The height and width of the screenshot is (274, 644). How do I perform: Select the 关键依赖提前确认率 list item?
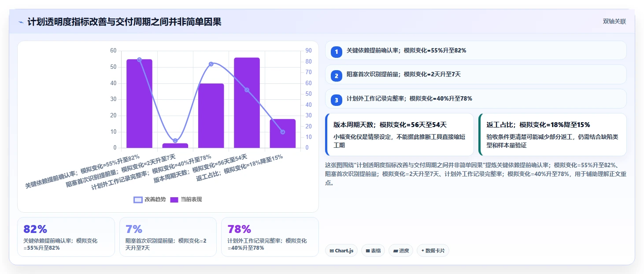coord(476,50)
